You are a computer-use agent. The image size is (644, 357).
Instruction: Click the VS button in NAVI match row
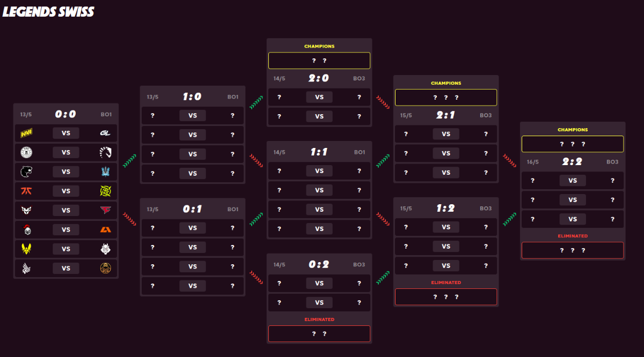click(66, 133)
